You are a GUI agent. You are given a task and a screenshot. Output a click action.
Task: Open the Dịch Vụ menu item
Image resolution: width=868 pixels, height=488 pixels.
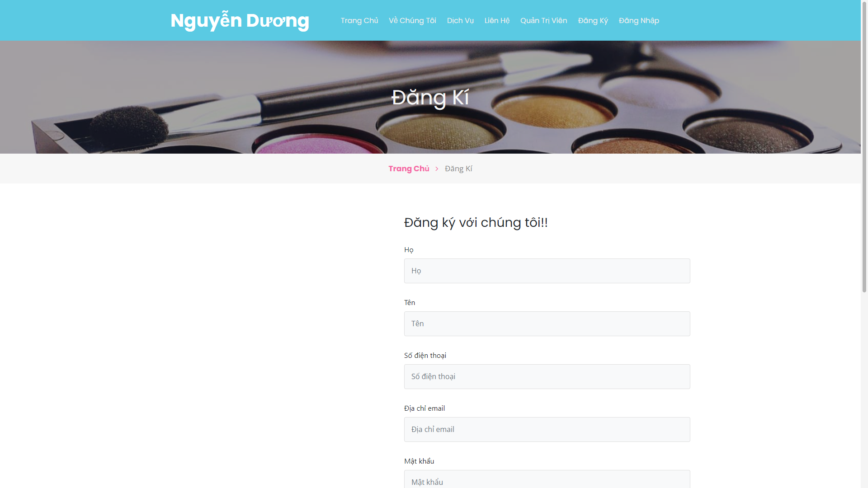(460, 21)
